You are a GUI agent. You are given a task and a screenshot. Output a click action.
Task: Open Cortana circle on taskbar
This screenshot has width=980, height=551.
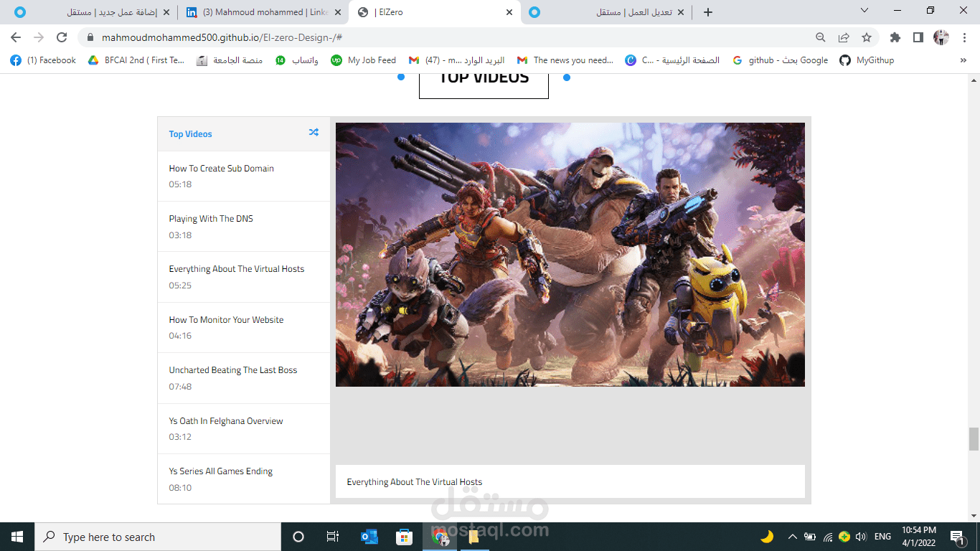click(298, 537)
